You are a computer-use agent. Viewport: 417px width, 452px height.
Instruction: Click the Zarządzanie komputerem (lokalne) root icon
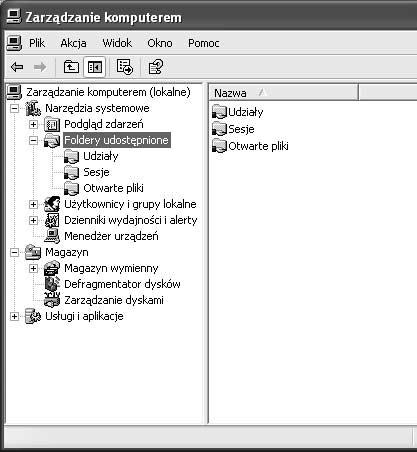click(14, 92)
